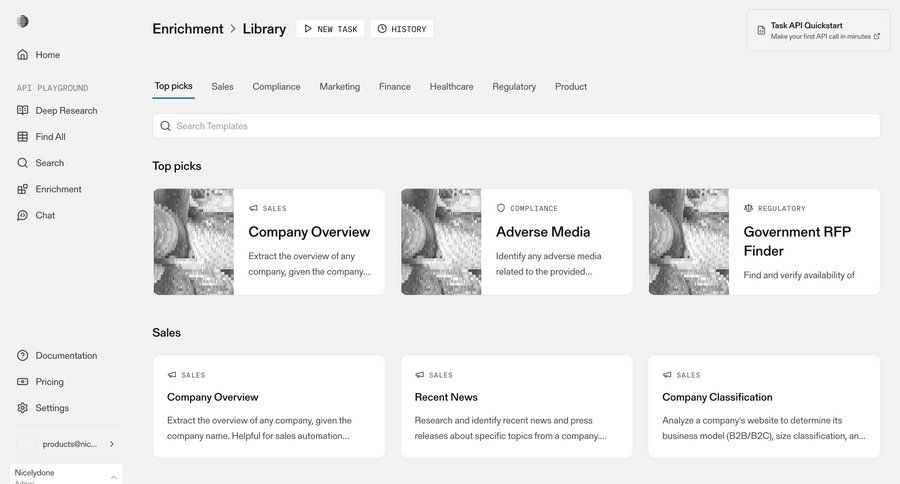Select the Recent News sales template card
Viewport: 900px width, 484px height.
point(516,407)
